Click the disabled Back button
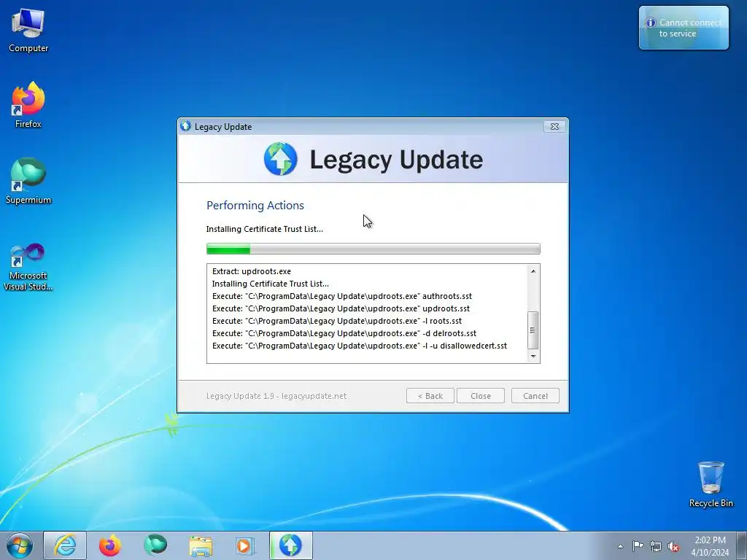The image size is (747, 560). (430, 396)
